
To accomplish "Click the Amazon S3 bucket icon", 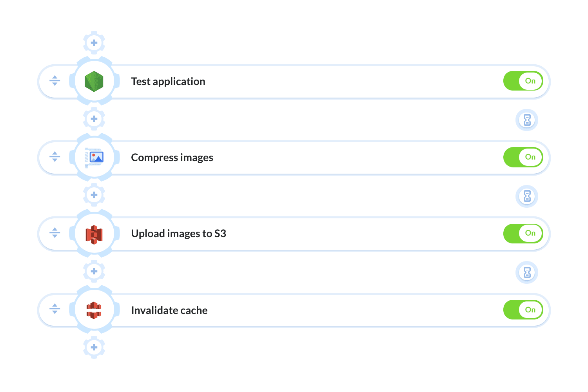I will [x=94, y=234].
